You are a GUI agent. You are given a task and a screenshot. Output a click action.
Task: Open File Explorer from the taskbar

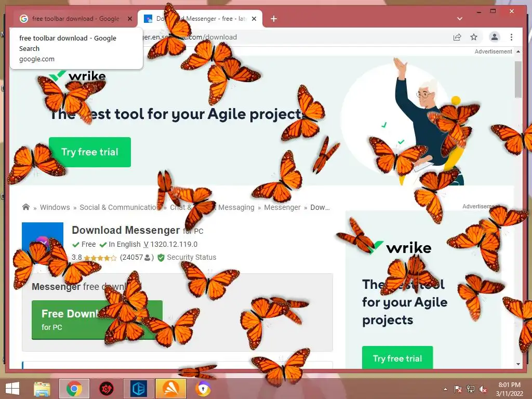(42, 389)
